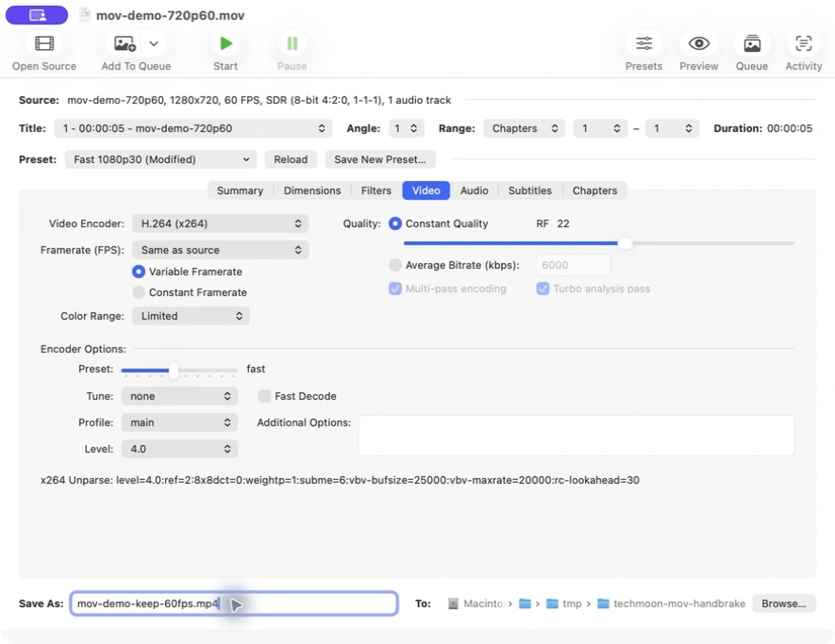Open the Range Chapters dropdown
Viewport: 835px width, 644px height.
coord(524,128)
